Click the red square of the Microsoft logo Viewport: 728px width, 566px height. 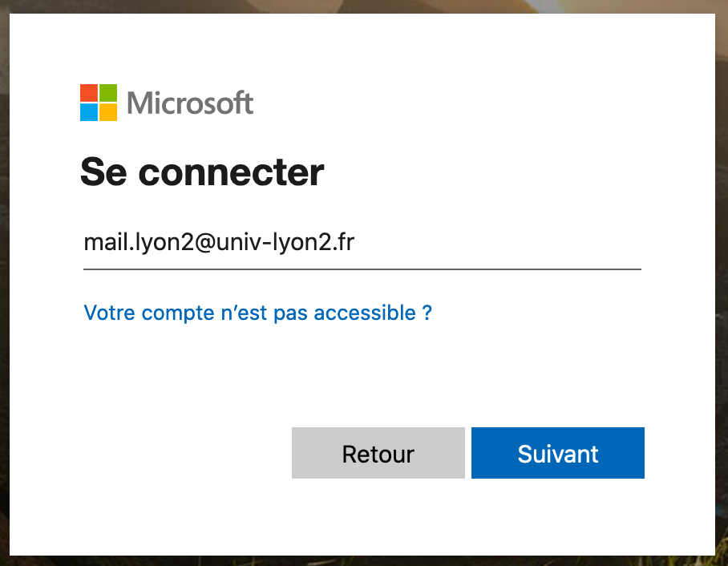(x=89, y=93)
